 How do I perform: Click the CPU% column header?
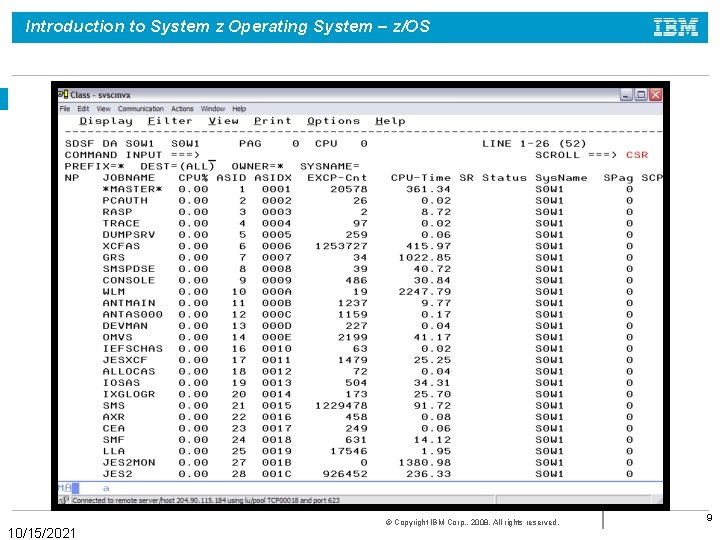[x=193, y=178]
